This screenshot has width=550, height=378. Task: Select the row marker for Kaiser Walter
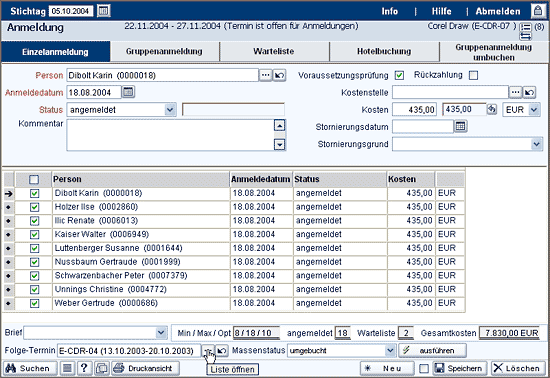click(8, 235)
